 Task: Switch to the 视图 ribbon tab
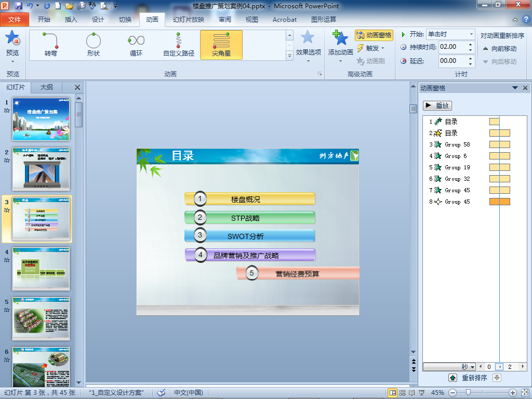[x=252, y=19]
